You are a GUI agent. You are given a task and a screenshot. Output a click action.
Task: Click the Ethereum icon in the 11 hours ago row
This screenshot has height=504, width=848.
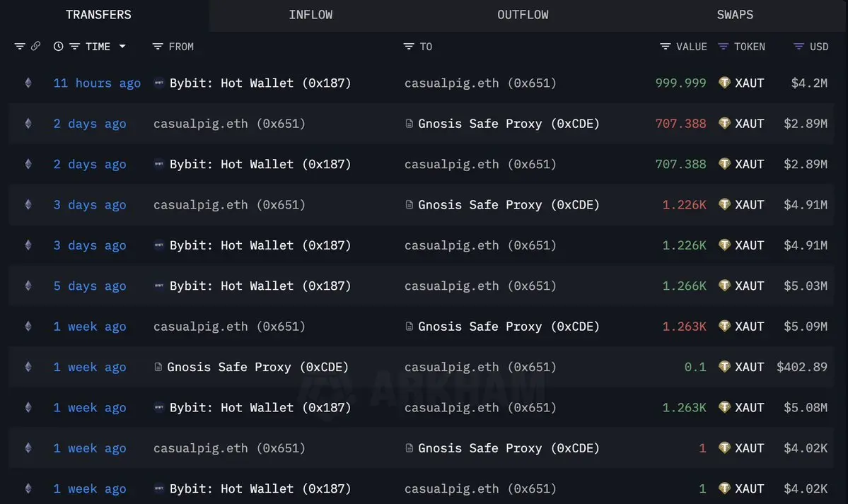pyautogui.click(x=28, y=83)
